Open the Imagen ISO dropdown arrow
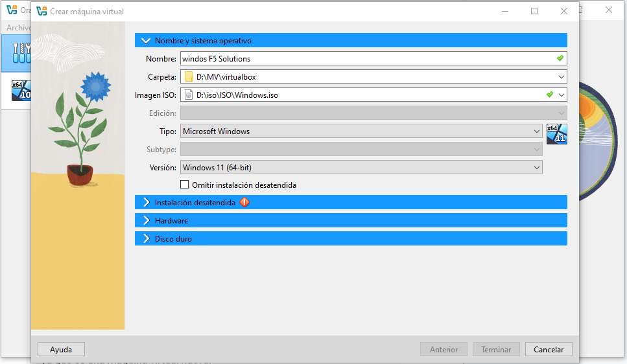 [x=562, y=95]
